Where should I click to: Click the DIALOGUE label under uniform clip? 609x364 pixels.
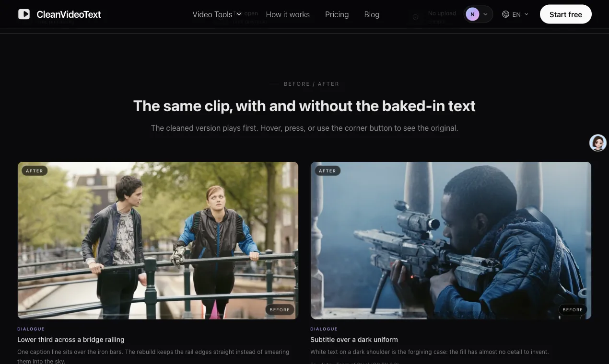click(x=324, y=329)
